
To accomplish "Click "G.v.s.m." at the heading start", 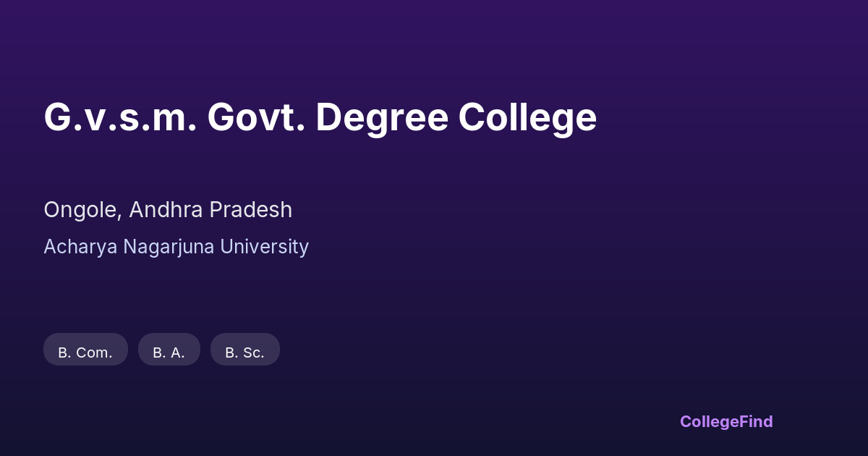I will [x=120, y=117].
